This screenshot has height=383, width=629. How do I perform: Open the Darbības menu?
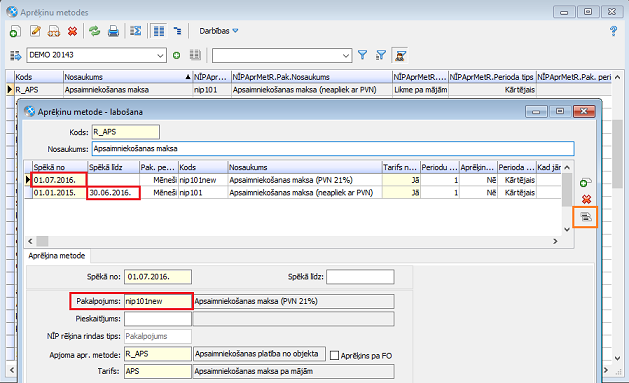(219, 31)
